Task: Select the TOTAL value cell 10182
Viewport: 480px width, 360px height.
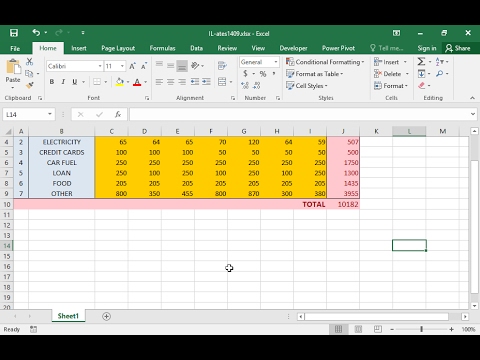Action: pos(343,204)
